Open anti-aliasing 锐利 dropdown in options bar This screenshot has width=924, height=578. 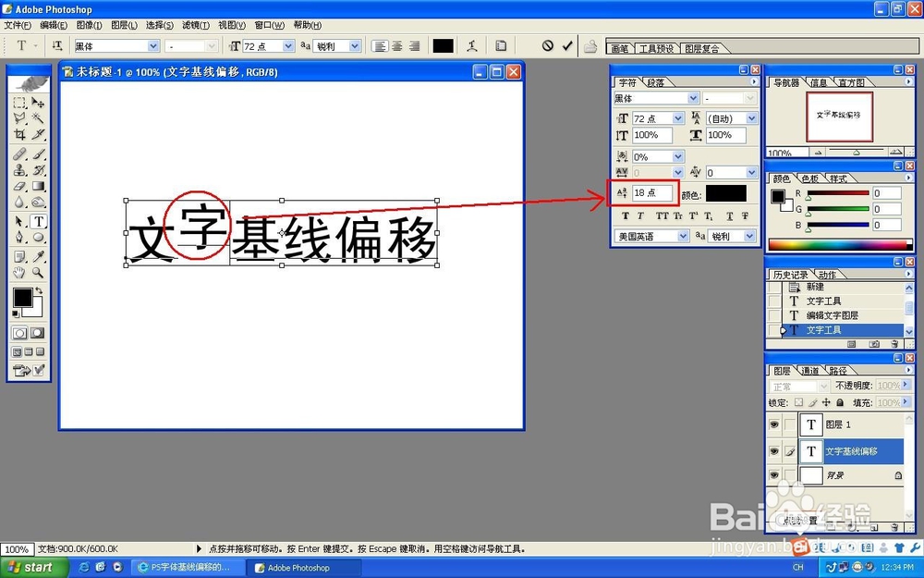[355, 46]
